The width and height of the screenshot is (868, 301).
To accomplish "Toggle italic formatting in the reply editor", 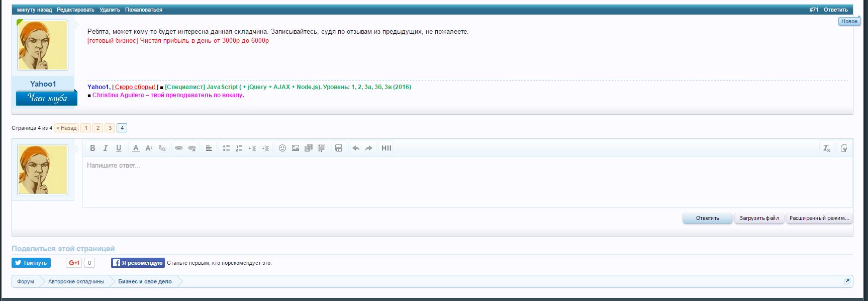I will click(x=106, y=148).
